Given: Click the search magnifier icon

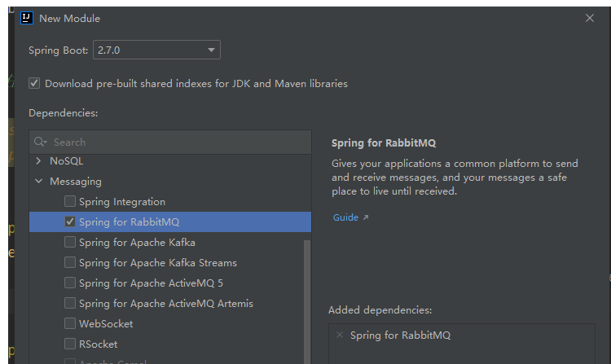Looking at the screenshot, I should 40,142.
